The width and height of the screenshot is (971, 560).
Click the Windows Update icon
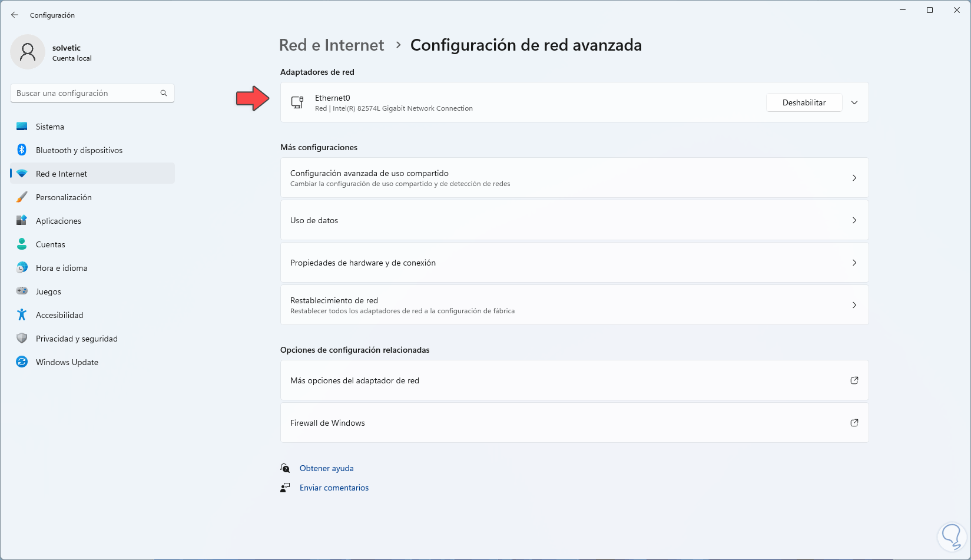tap(22, 362)
